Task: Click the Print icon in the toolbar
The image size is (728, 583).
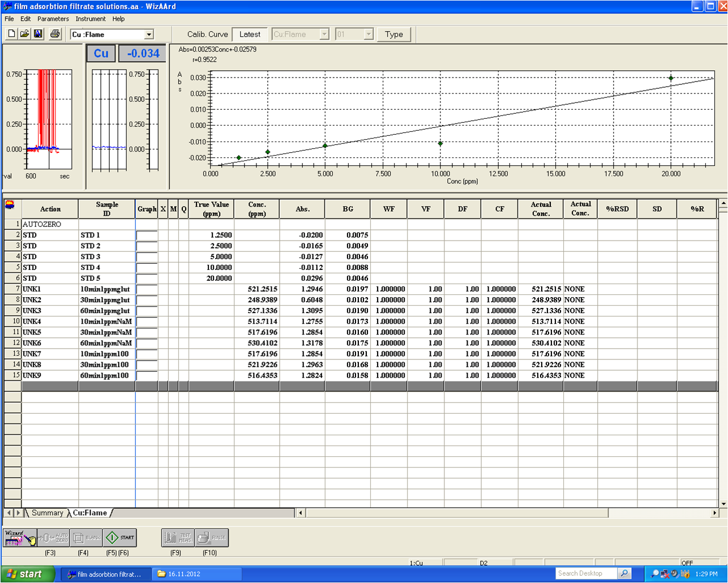Action: (55, 34)
